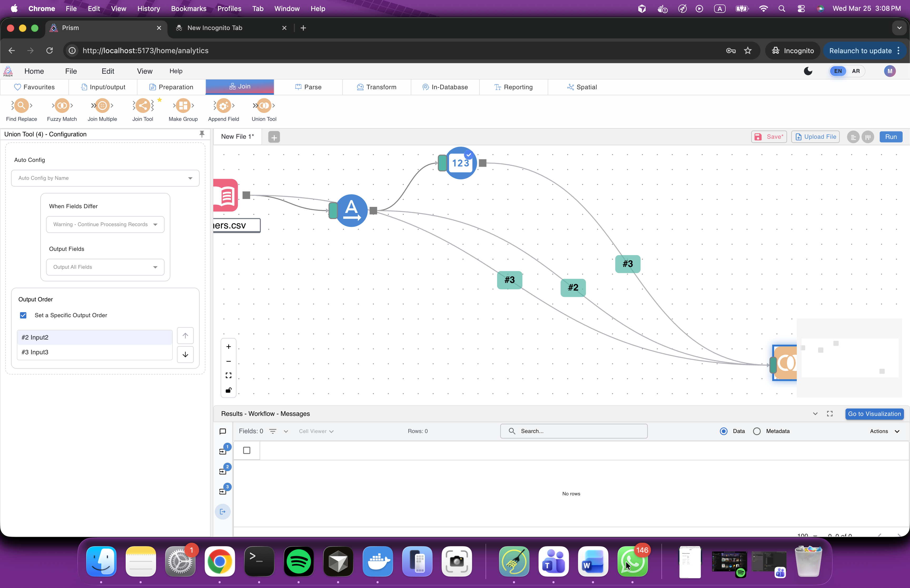Image resolution: width=910 pixels, height=588 pixels.
Task: Click the results Search field
Action: (573, 431)
